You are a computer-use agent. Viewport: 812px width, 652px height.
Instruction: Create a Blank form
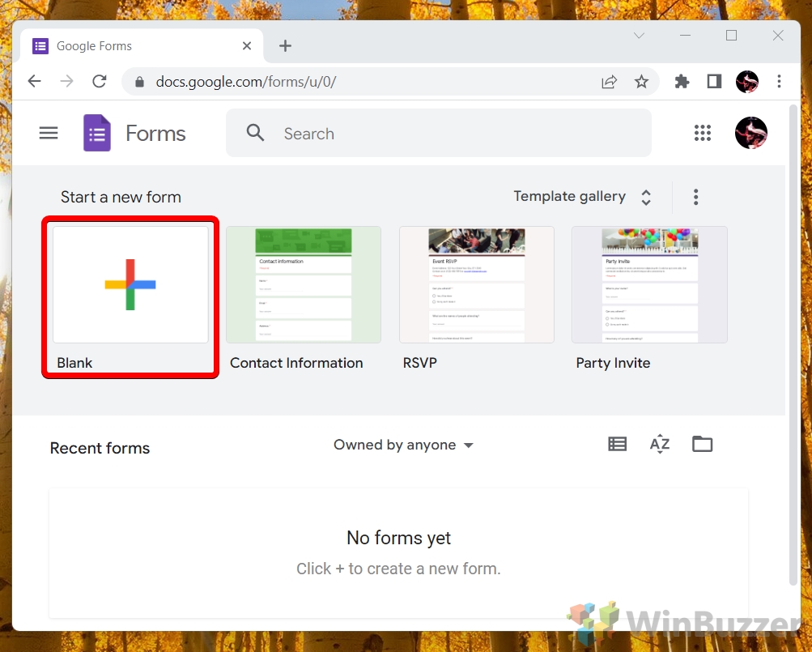pyautogui.click(x=130, y=284)
